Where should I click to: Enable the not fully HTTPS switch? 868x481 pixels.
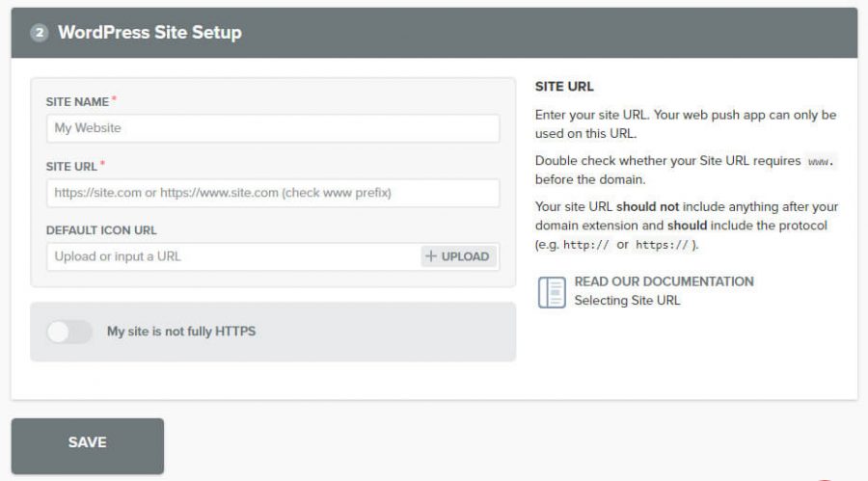pos(69,332)
